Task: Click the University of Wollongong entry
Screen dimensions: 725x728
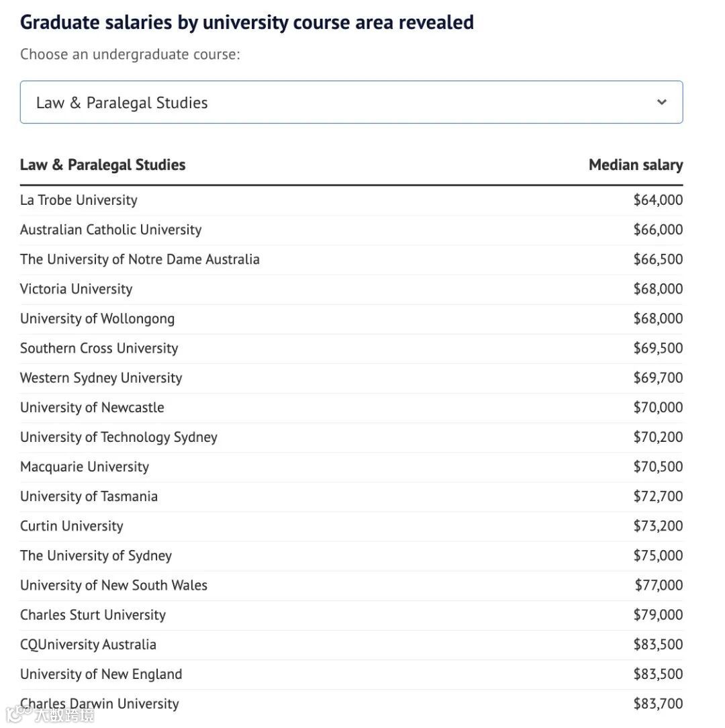Action: click(97, 318)
